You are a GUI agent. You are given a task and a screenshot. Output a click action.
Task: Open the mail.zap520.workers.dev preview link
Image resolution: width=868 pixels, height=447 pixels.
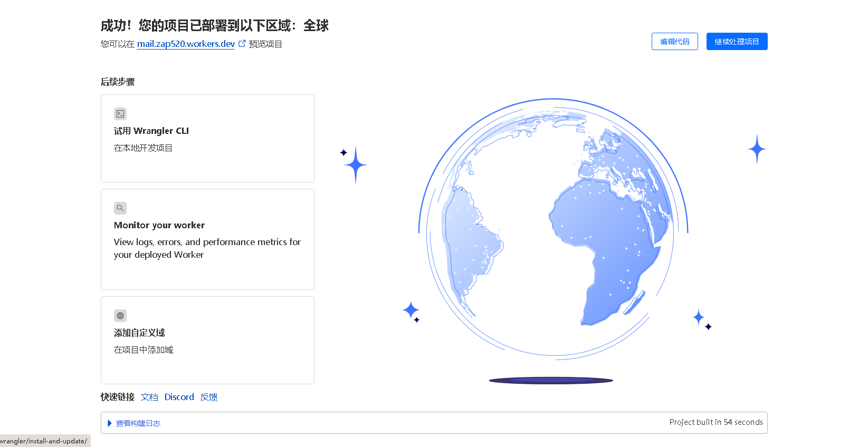click(x=186, y=44)
